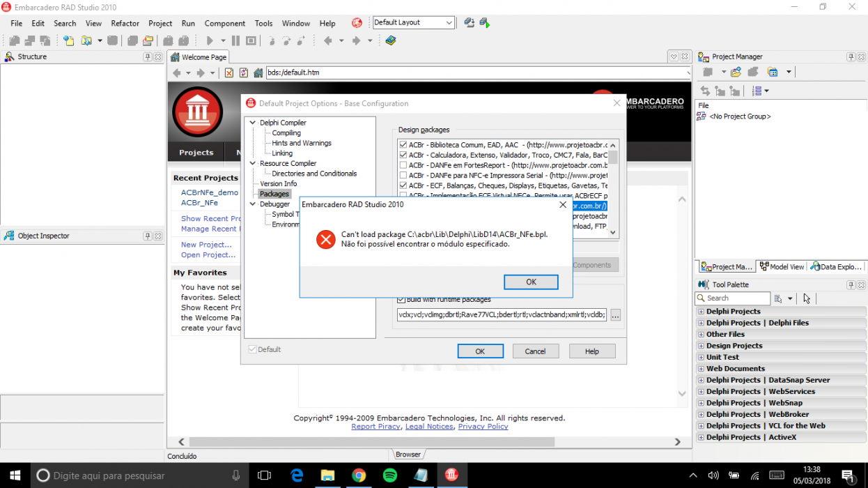Switch to the Model View tab
Viewport: 868px width, 488px height.
point(782,266)
